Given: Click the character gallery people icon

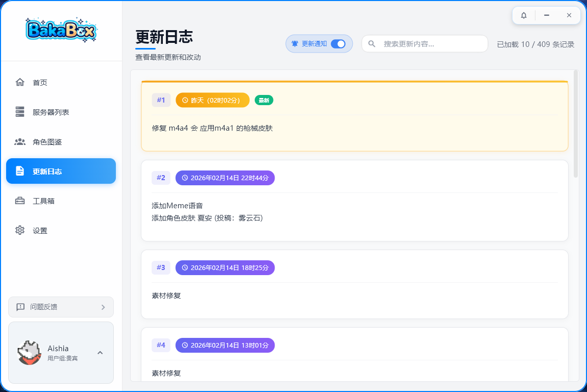Looking at the screenshot, I should point(20,142).
